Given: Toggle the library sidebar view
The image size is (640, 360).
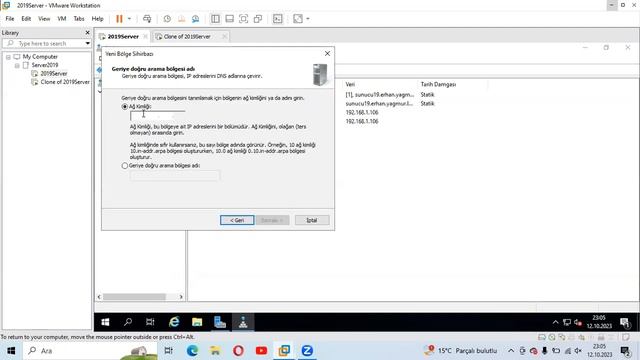Looking at the screenshot, I should [x=215, y=19].
